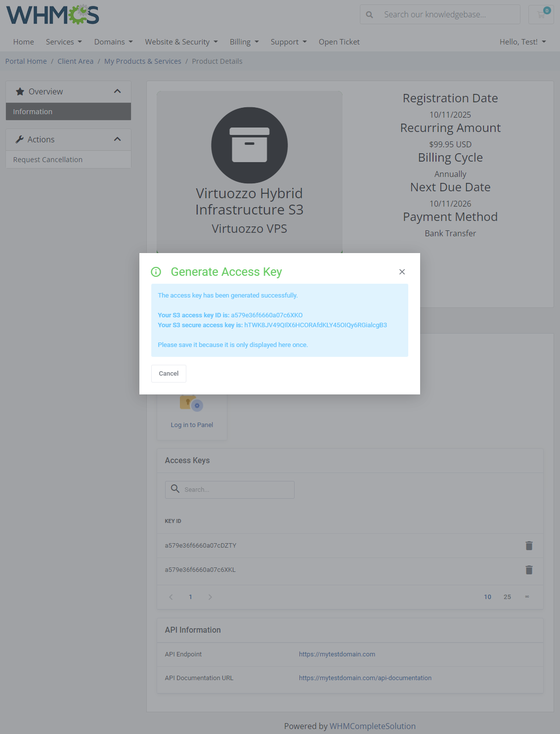The width and height of the screenshot is (560, 734).
Task: Open the Hello, Test! account dropdown
Action: pyautogui.click(x=522, y=42)
